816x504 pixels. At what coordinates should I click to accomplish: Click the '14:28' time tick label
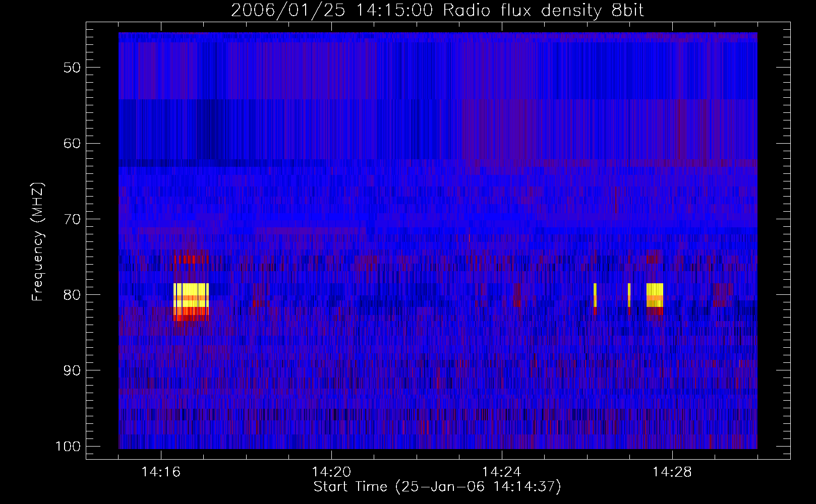672,472
